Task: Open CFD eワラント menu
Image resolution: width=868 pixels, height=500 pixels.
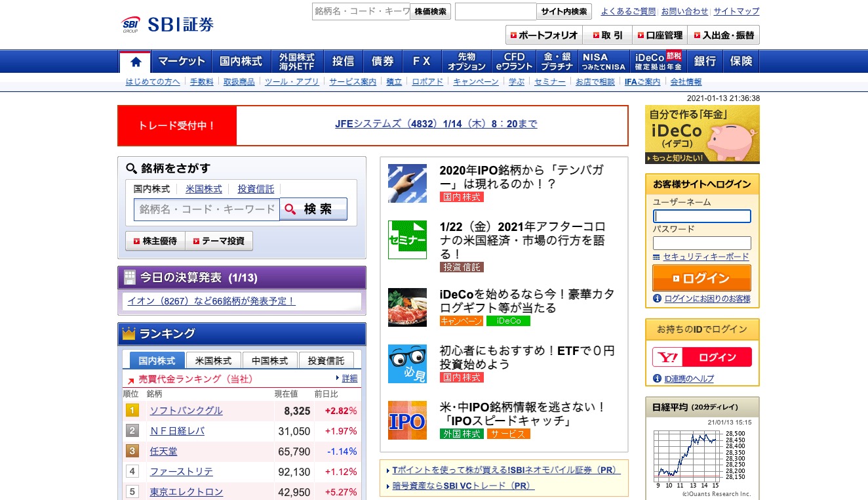Action: point(514,62)
